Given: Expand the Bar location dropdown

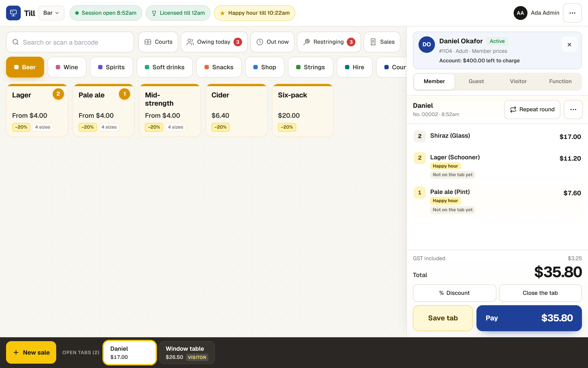Looking at the screenshot, I should pos(51,13).
